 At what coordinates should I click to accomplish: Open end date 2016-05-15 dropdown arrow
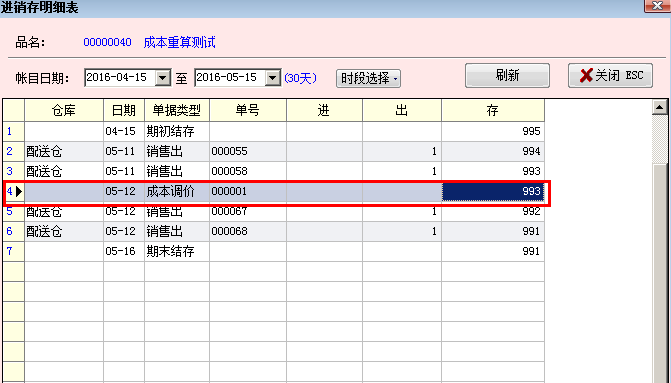pos(273,77)
